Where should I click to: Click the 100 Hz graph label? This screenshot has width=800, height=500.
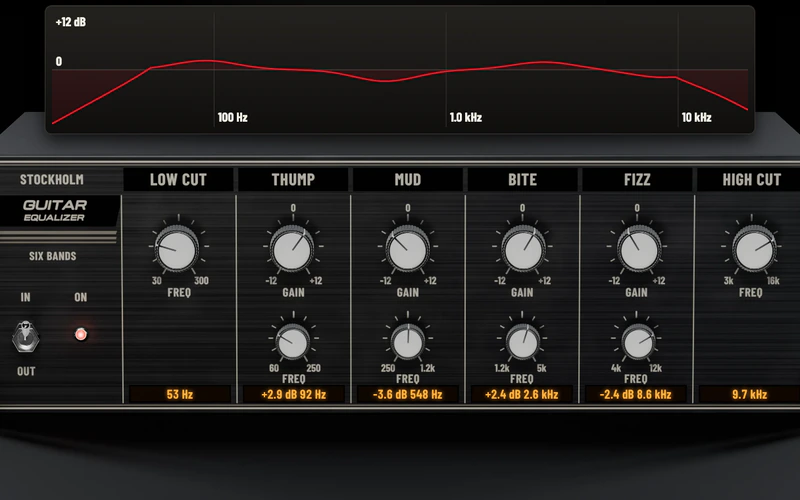233,117
